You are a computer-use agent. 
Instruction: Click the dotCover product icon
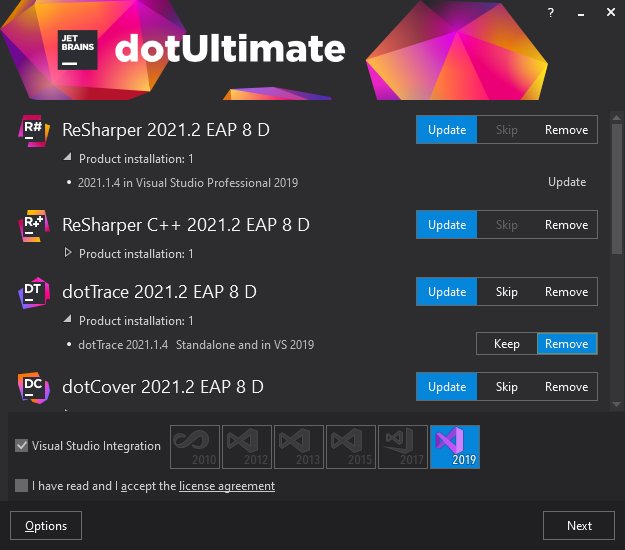[x=35, y=387]
